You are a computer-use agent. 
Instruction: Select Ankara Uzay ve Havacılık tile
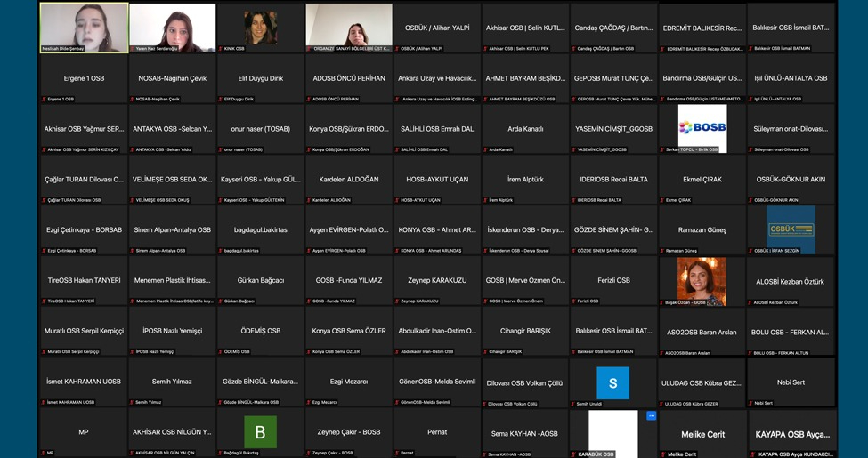coord(437,78)
